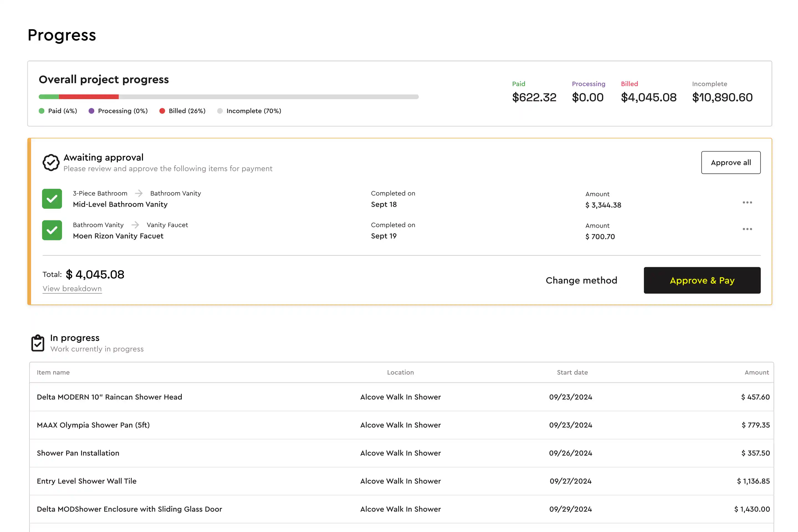798x532 pixels.
Task: Select Delta MODShower Enclosure with Sliding Glass Door
Action: (401, 509)
